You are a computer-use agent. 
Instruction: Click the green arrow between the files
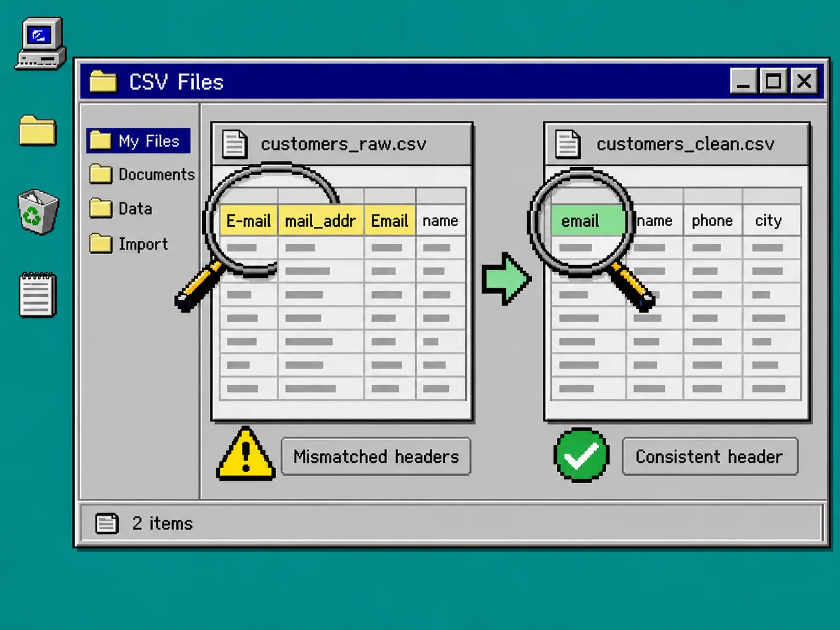click(506, 278)
